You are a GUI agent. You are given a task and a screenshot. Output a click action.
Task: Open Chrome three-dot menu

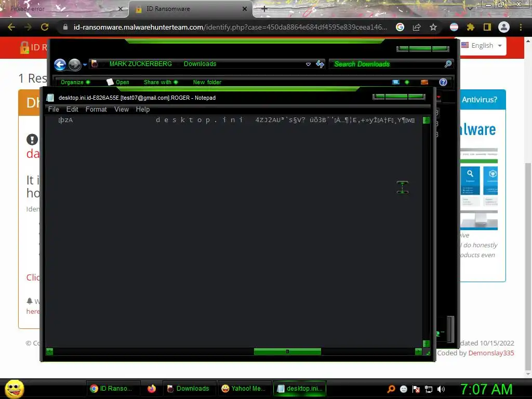[x=521, y=27]
